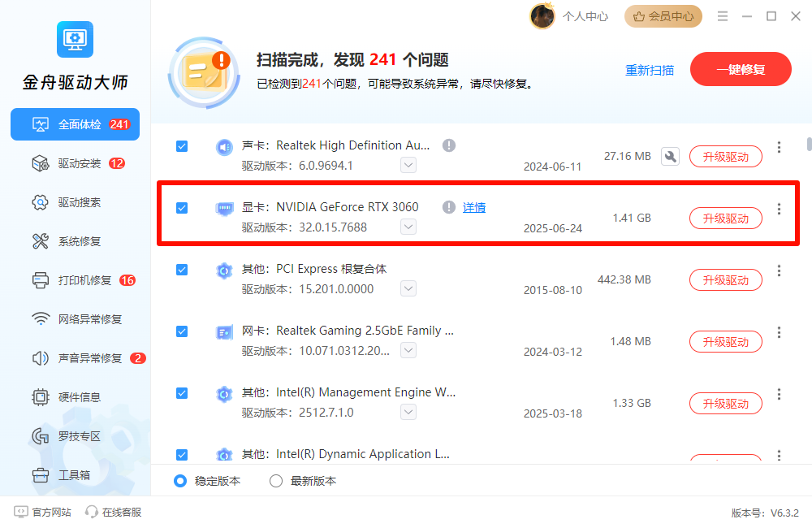
Task: Click 升级驱动 for Realtek Gaming 2.5GbE
Action: click(725, 342)
